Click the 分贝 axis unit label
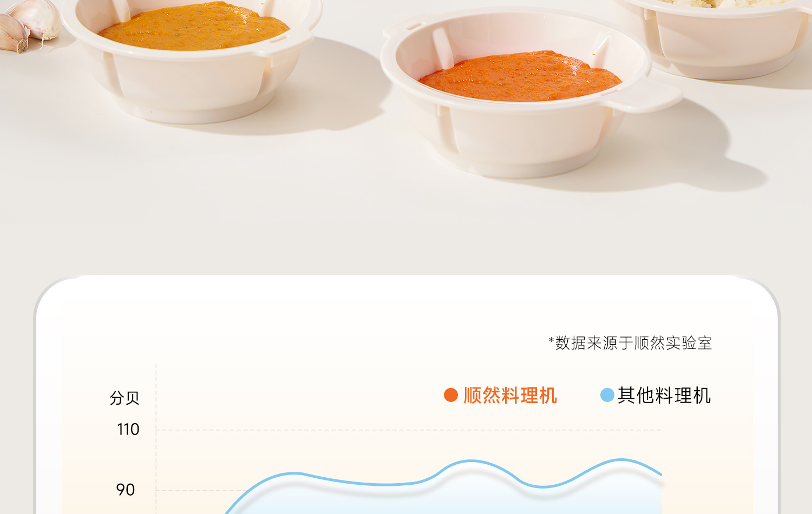The width and height of the screenshot is (812, 514). pos(125,398)
